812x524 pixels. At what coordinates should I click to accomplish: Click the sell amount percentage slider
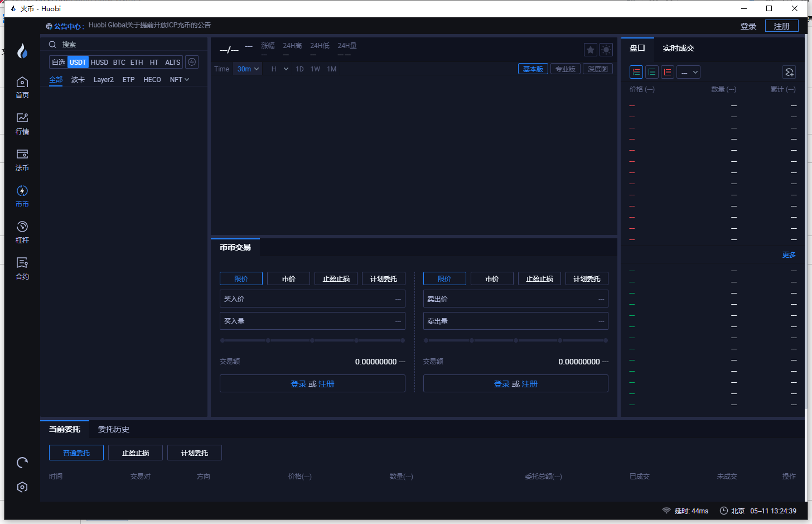516,340
